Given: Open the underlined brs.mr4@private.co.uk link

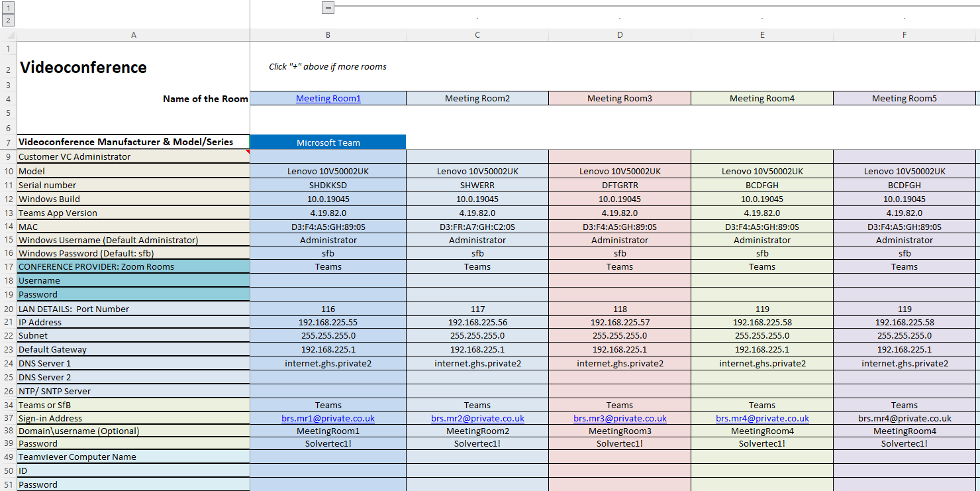Looking at the screenshot, I should (x=762, y=419).
